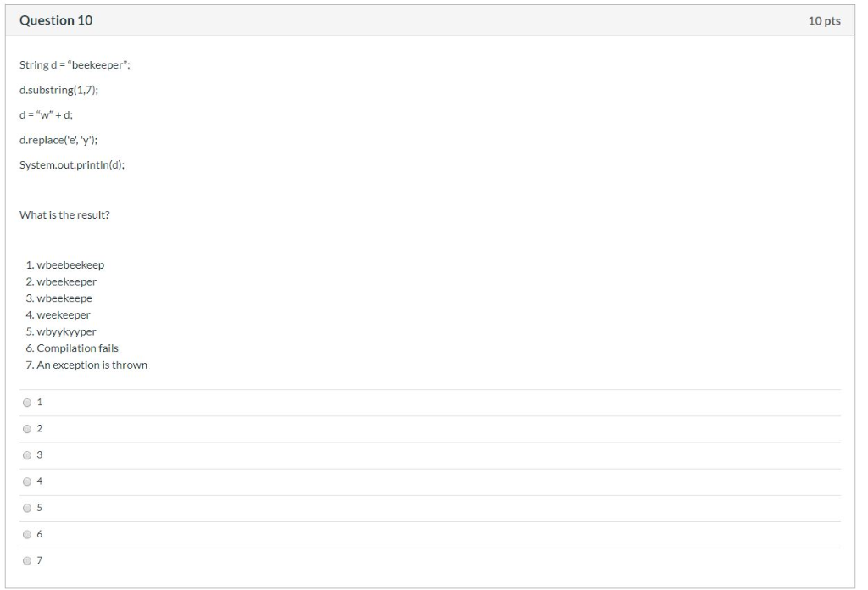Click the d.replace('e', 'y'); line
This screenshot has width=868, height=590.
[58, 140]
